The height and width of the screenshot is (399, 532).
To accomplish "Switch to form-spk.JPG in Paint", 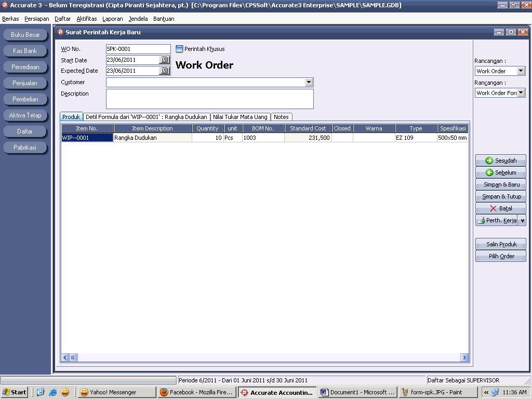I will click(437, 392).
